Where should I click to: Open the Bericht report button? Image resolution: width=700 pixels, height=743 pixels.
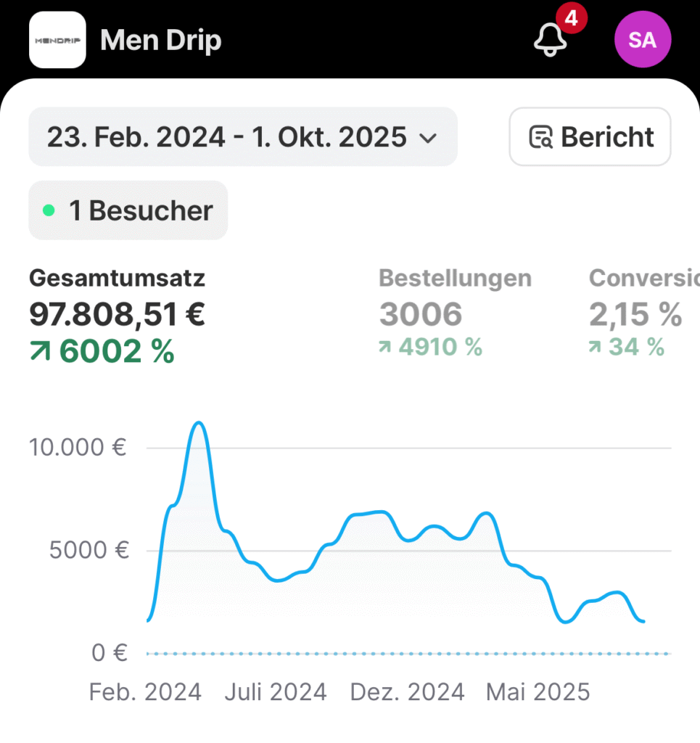pyautogui.click(x=590, y=137)
